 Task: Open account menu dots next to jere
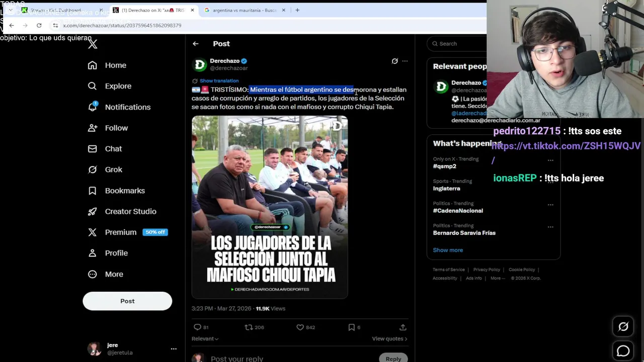click(x=174, y=349)
